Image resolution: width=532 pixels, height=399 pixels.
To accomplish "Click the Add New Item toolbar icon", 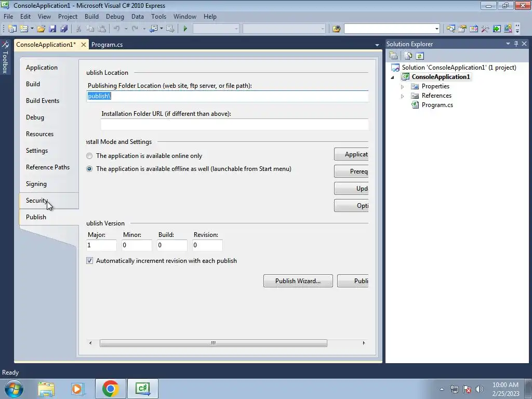I will coord(24,29).
